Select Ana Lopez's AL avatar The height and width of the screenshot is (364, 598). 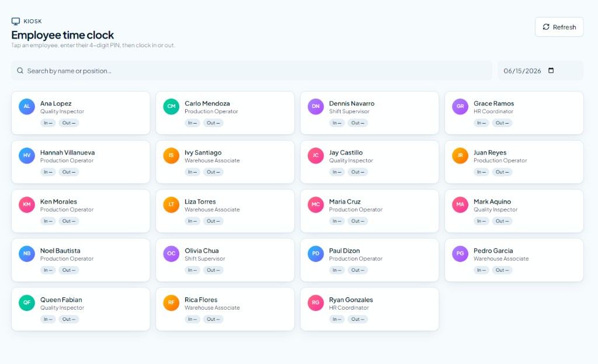[x=27, y=106]
